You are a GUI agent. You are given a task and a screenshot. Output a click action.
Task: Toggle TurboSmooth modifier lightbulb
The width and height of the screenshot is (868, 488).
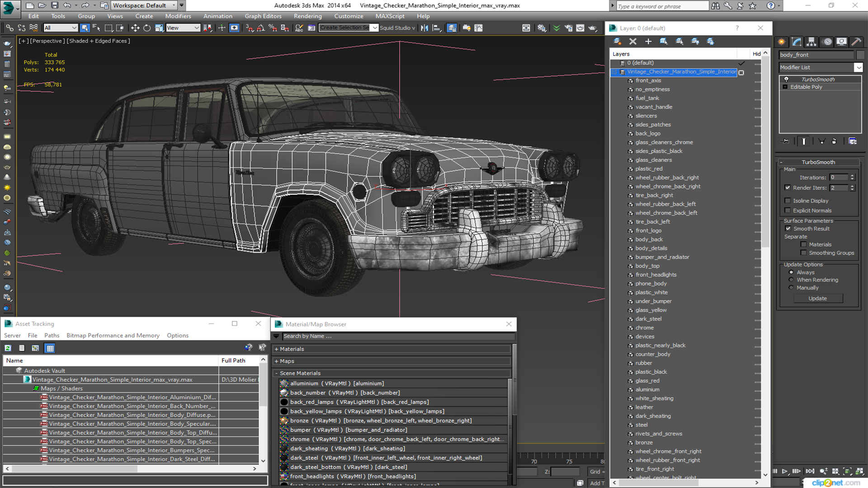[786, 79]
